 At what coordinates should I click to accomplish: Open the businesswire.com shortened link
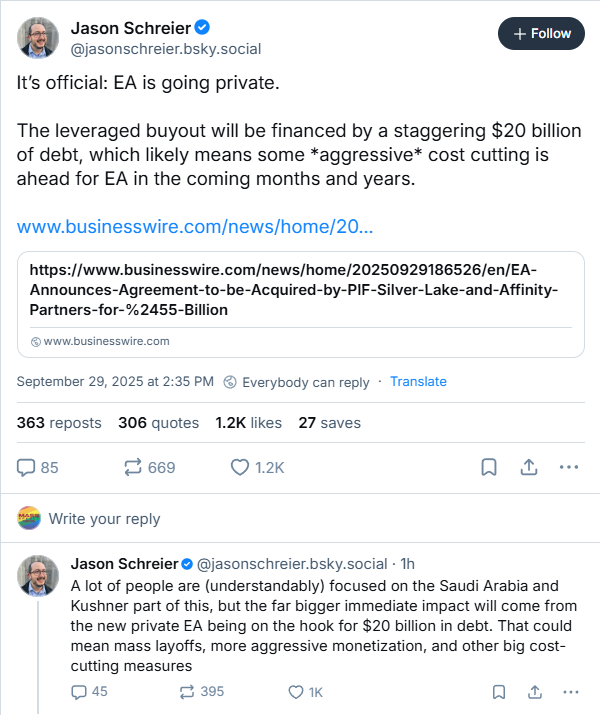click(x=195, y=226)
